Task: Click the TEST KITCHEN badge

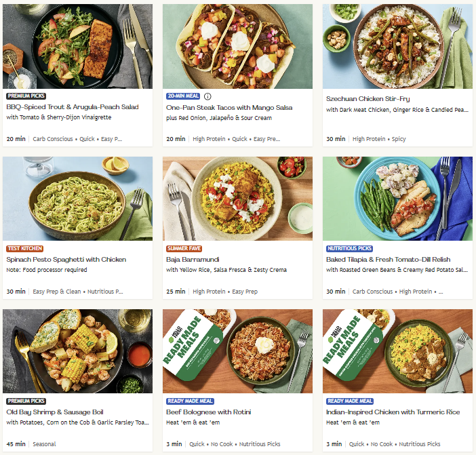Action: [24, 249]
